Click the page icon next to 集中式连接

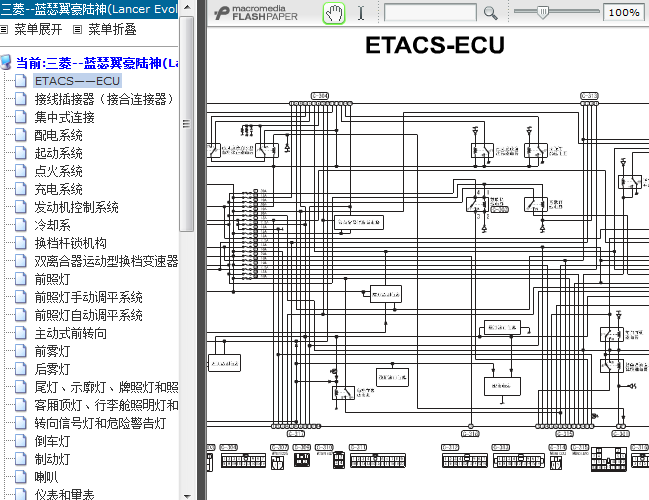point(21,117)
